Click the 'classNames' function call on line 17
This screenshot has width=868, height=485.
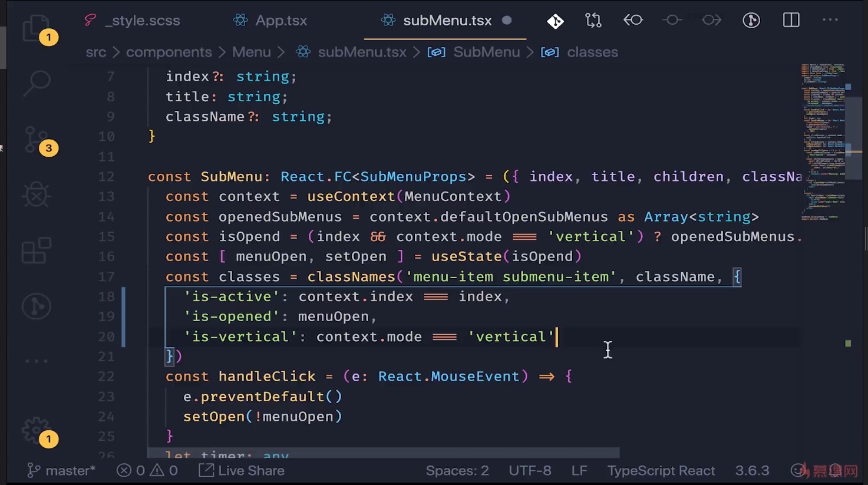351,277
